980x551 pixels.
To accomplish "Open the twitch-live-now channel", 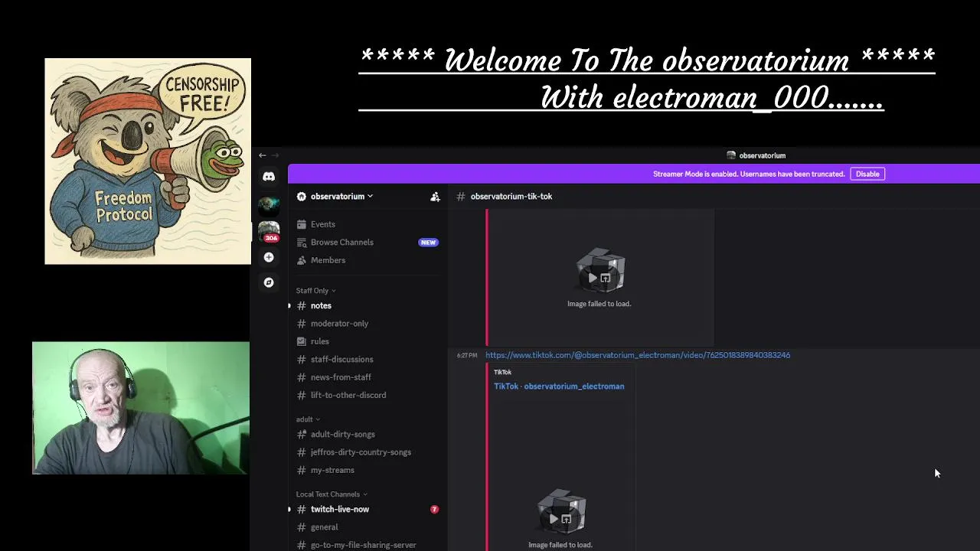I will click(x=367, y=509).
